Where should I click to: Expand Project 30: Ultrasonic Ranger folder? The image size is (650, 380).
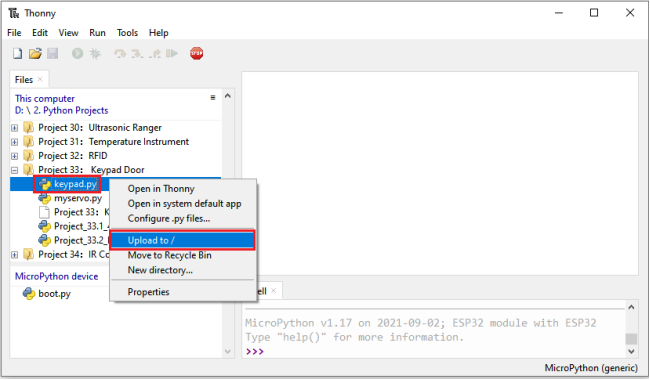point(15,128)
